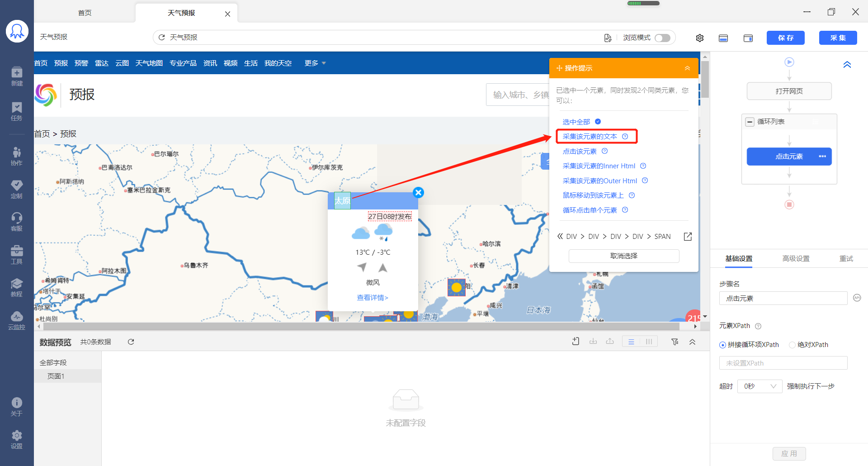Click 查看详情 in the weather popup
This screenshot has height=466, width=868.
click(x=373, y=298)
